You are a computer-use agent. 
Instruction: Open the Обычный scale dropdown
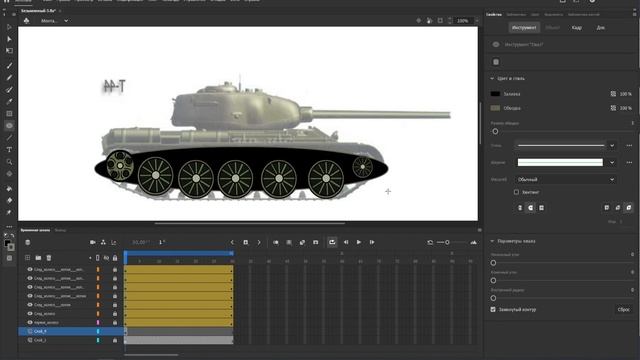(x=565, y=180)
